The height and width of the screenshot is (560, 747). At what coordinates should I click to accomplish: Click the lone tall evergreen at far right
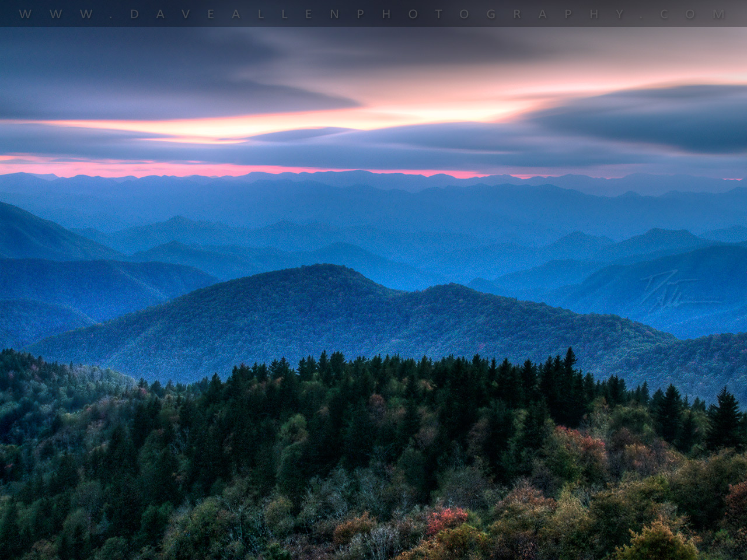point(725,417)
